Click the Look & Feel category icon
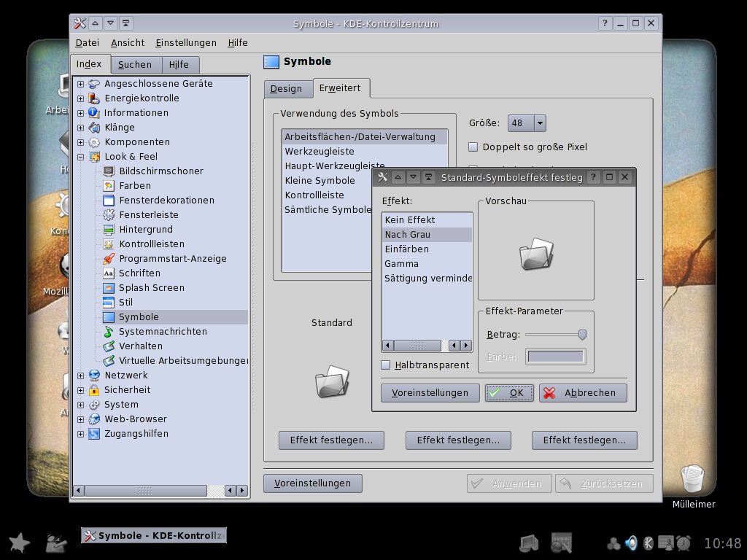Image resolution: width=747 pixels, height=560 pixels. [x=94, y=157]
